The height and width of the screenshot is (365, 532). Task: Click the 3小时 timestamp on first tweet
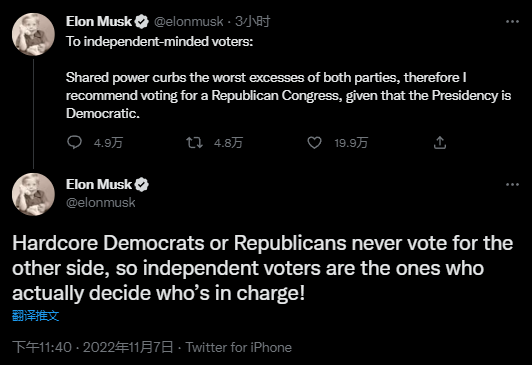253,21
